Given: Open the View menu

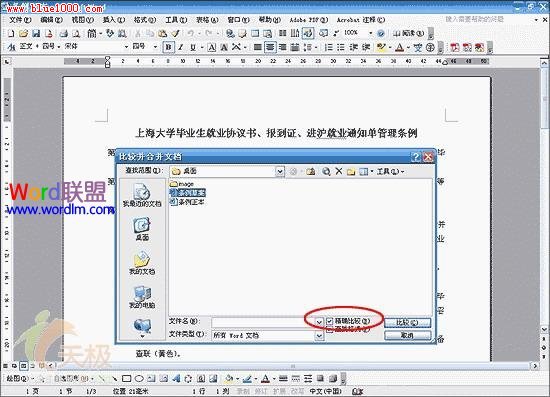Looking at the screenshot, I should coord(82,20).
